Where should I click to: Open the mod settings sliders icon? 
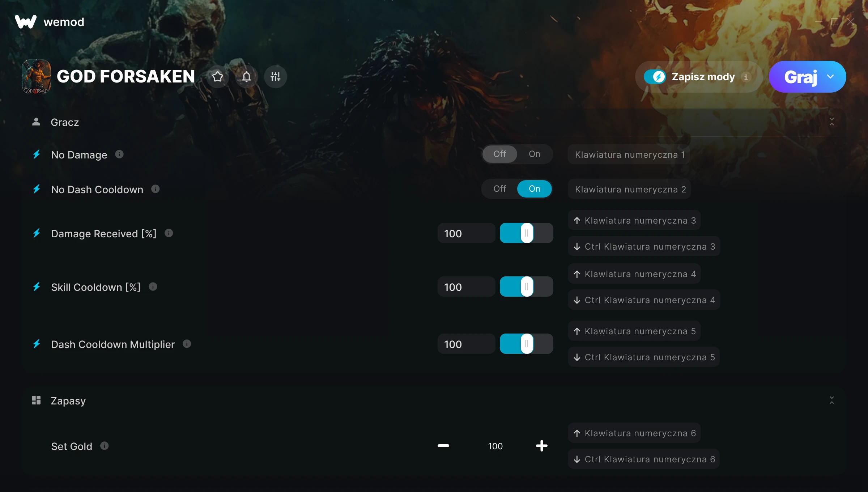276,77
